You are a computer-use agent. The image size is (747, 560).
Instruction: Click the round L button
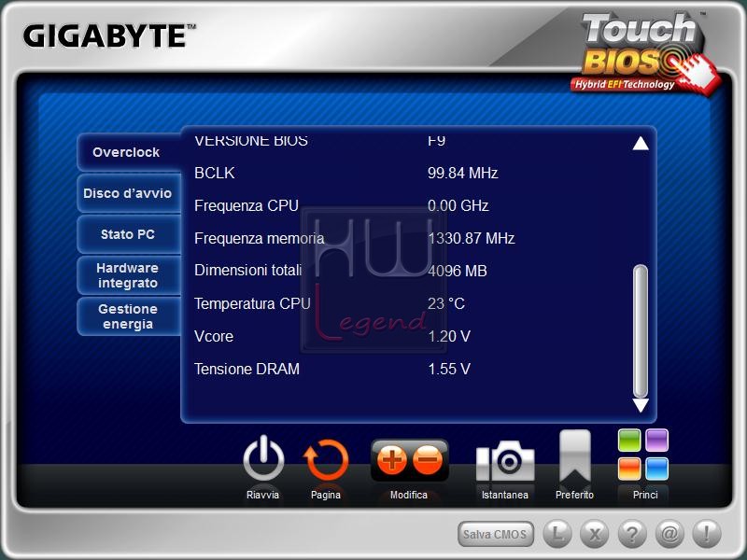click(x=557, y=534)
